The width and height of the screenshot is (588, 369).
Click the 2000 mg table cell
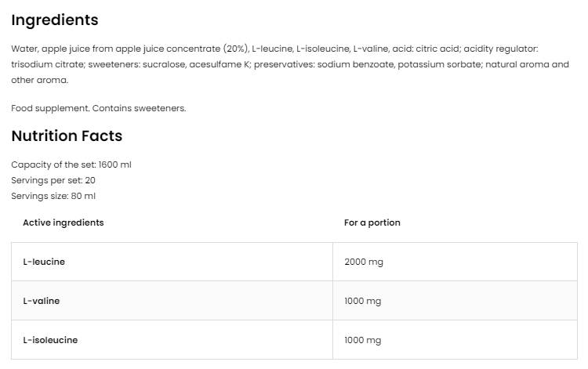pos(364,262)
